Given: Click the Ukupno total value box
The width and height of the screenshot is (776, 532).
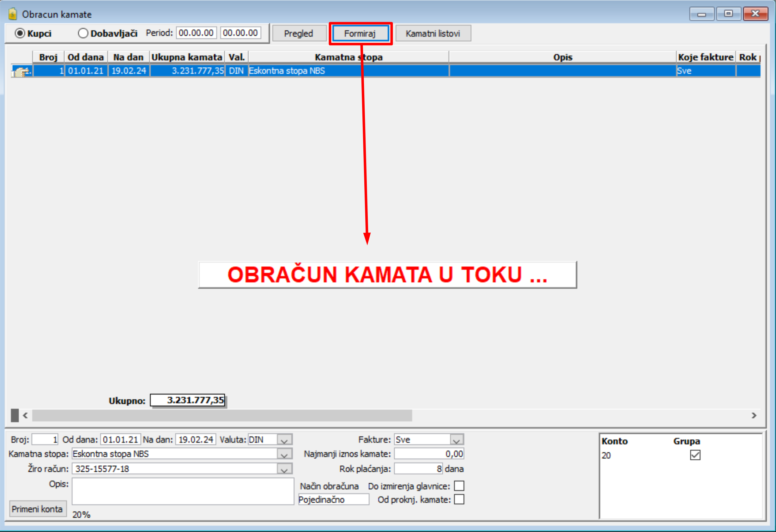Looking at the screenshot, I should [188, 400].
